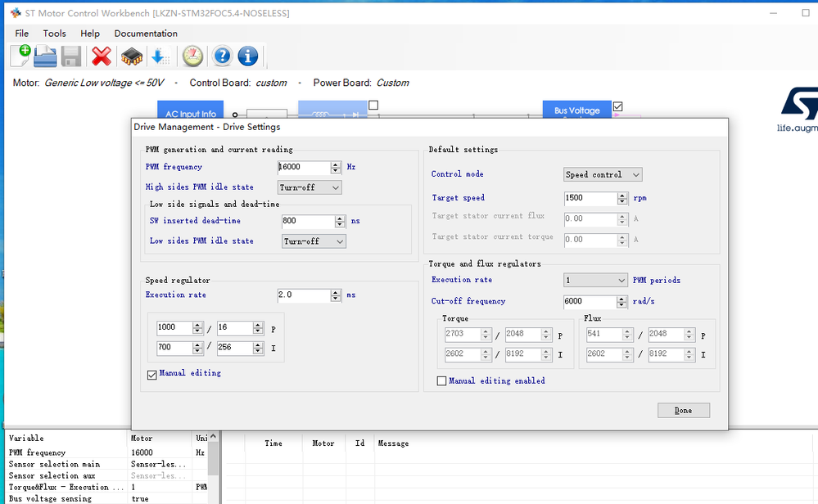The width and height of the screenshot is (818, 504).
Task: Click the floppy disk save icon
Action: (x=71, y=56)
